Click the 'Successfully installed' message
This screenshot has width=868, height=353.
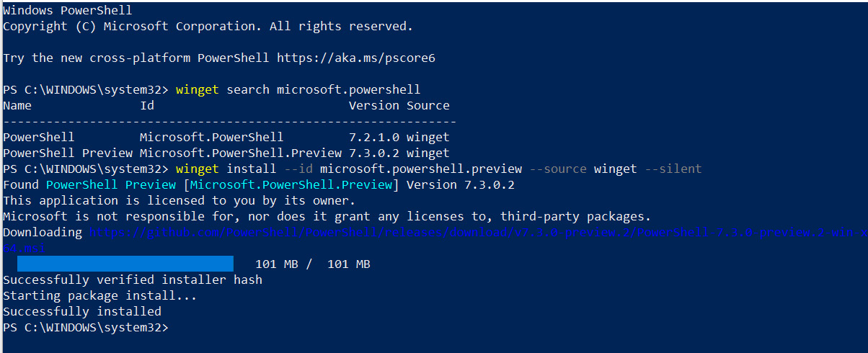click(x=82, y=311)
